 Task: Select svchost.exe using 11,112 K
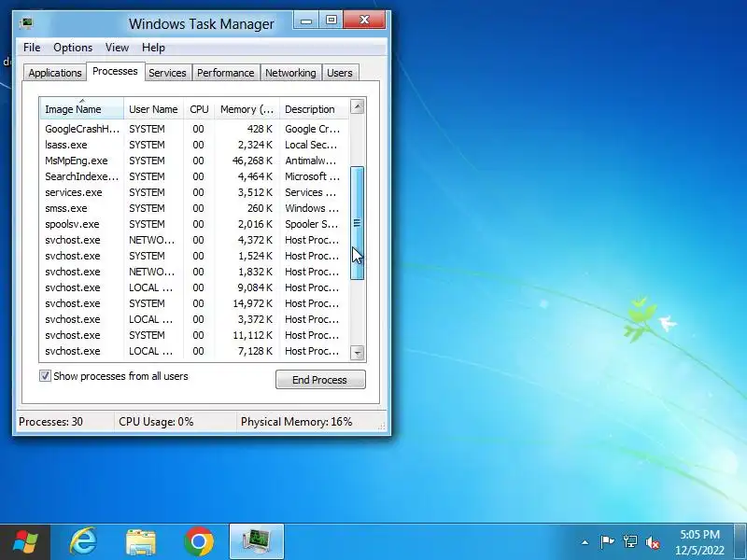coord(195,335)
